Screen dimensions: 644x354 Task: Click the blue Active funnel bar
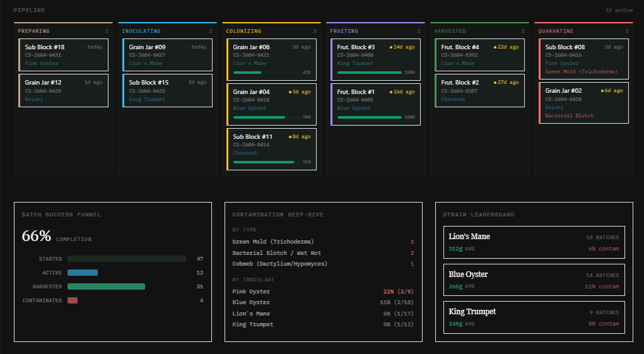click(x=83, y=273)
